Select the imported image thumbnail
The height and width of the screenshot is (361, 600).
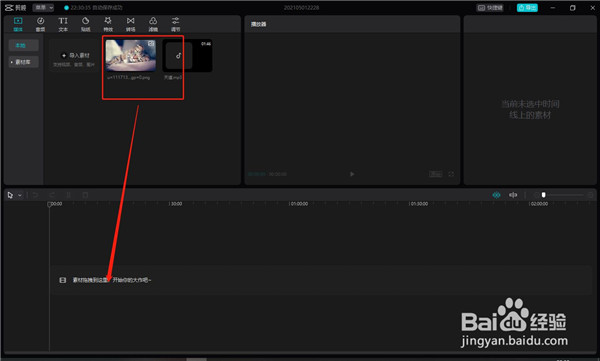coord(131,56)
